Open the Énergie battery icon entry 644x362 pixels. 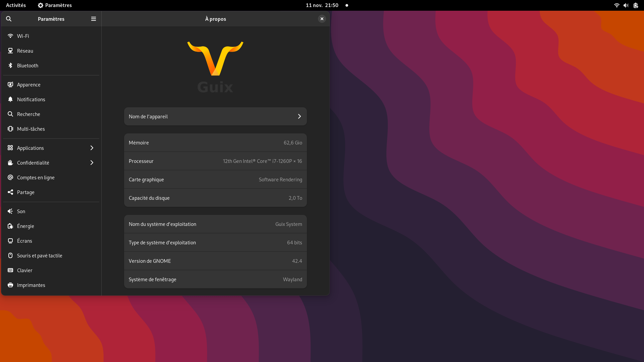click(x=10, y=226)
